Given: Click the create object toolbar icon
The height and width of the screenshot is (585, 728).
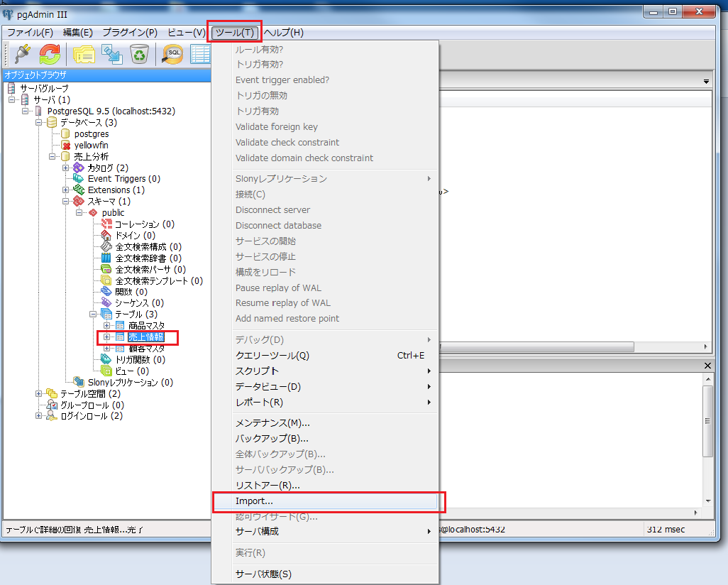Looking at the screenshot, I should (112, 55).
